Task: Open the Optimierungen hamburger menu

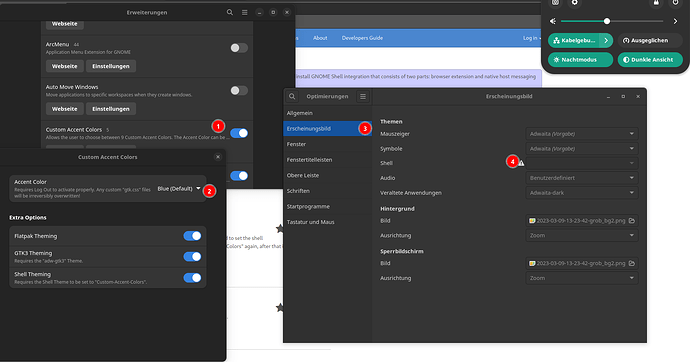Action: [x=363, y=96]
